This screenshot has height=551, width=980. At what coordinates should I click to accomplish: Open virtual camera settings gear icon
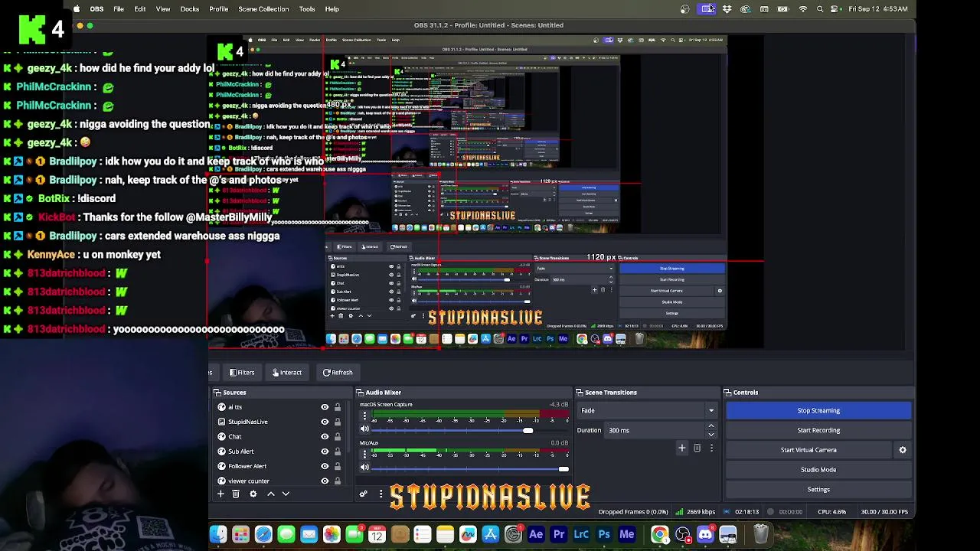tap(903, 450)
